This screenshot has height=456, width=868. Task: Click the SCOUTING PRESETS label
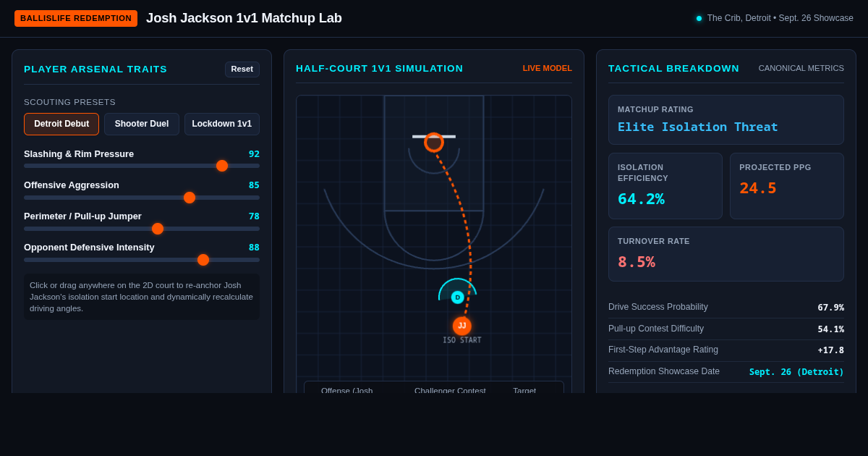click(x=69, y=102)
